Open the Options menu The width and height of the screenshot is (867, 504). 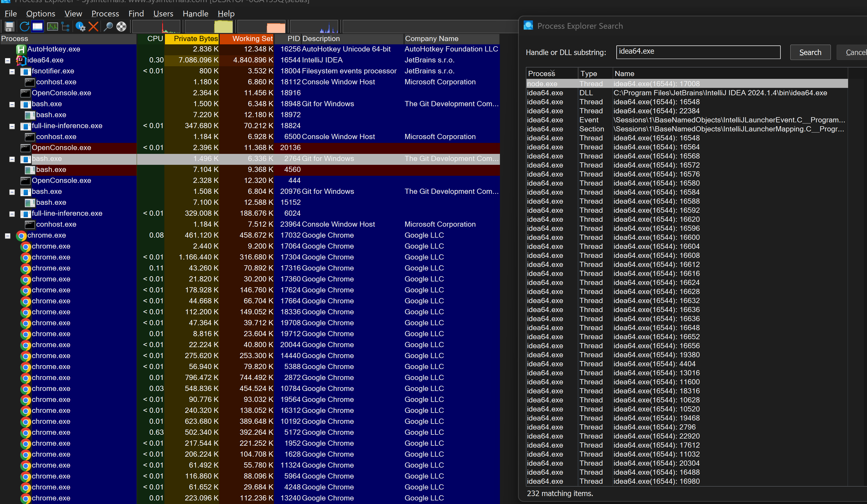[x=40, y=14]
